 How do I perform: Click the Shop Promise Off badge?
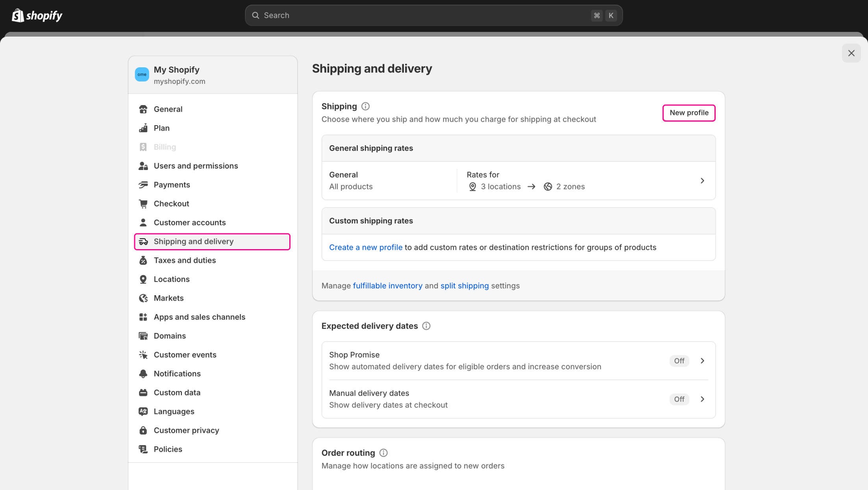[679, 361]
